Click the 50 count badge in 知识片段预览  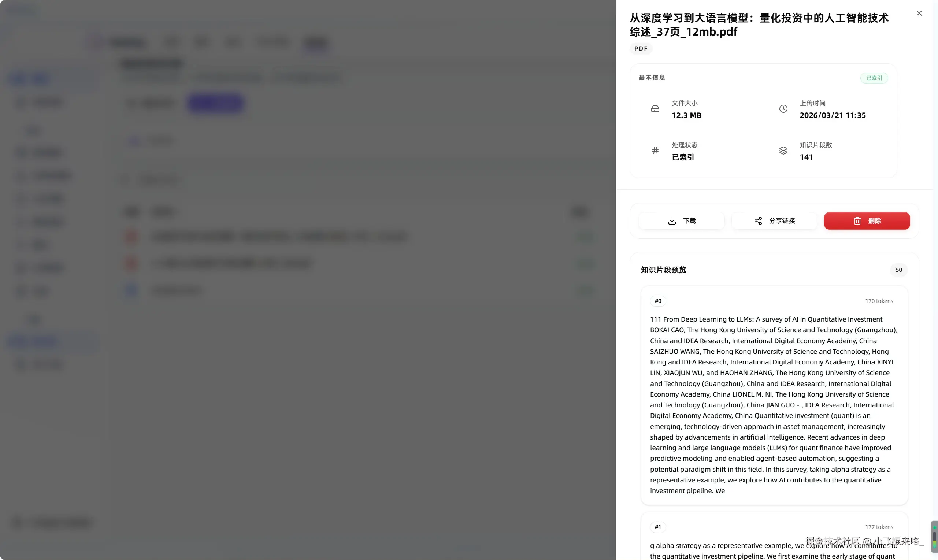[898, 270]
